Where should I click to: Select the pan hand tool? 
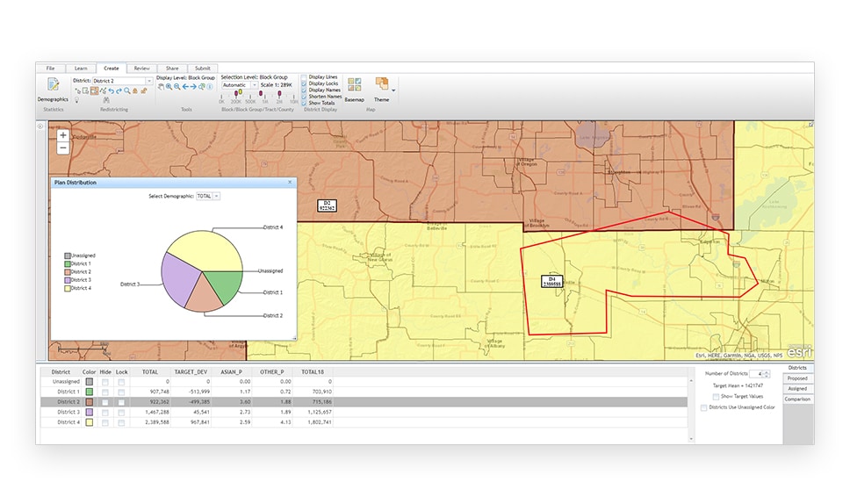tap(161, 87)
